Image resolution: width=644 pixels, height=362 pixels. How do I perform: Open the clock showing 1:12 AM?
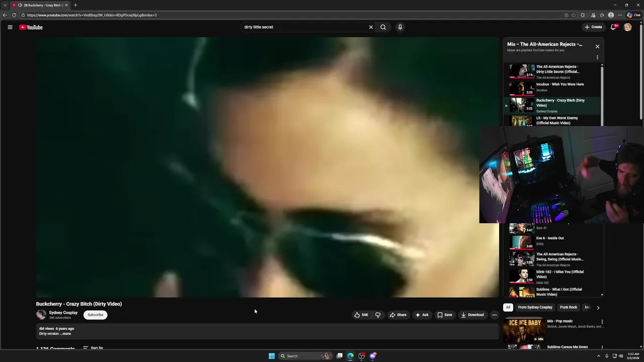click(x=632, y=356)
